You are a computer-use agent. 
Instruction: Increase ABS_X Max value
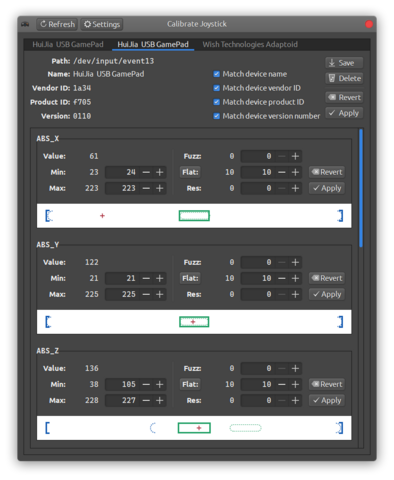point(160,188)
